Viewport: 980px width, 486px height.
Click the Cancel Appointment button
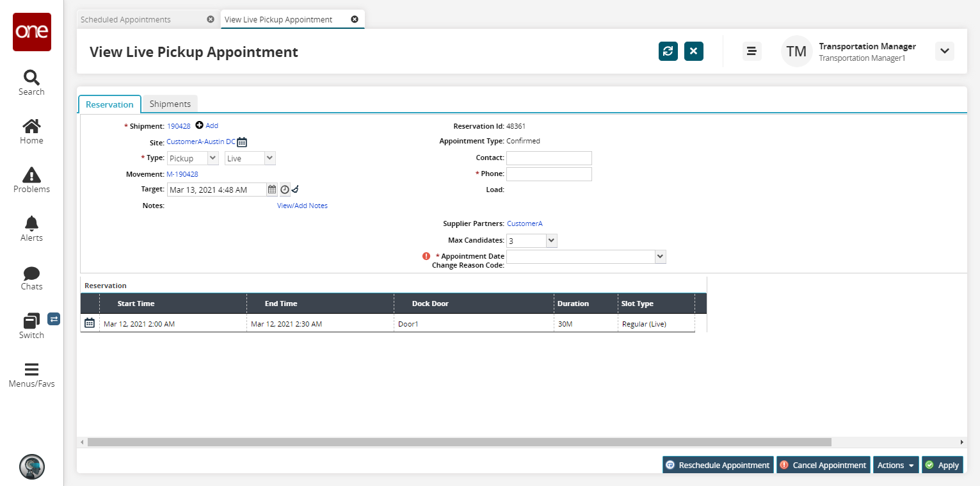point(824,465)
